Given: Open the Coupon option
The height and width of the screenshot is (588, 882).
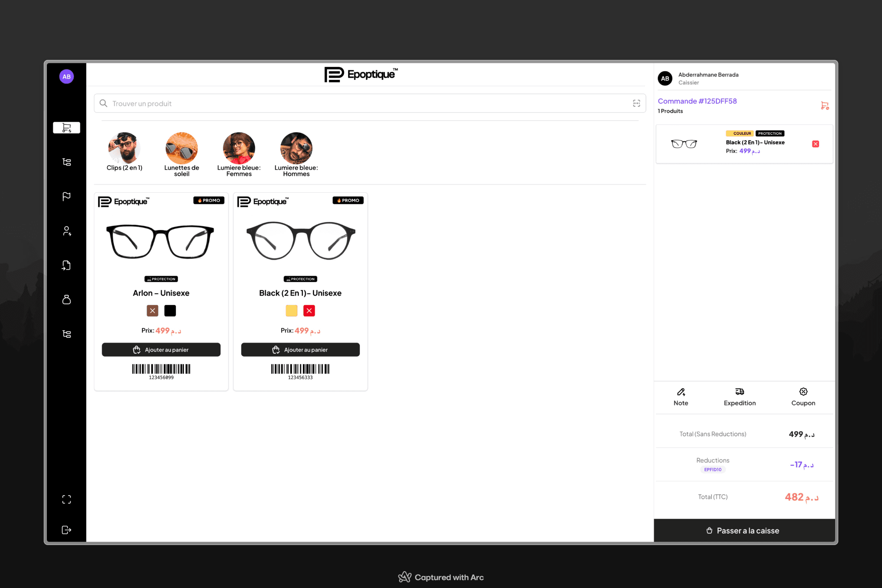Looking at the screenshot, I should [x=803, y=397].
